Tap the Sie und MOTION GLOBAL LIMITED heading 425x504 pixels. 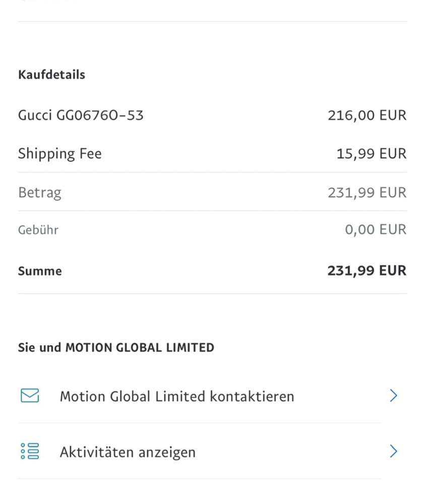[116, 348]
